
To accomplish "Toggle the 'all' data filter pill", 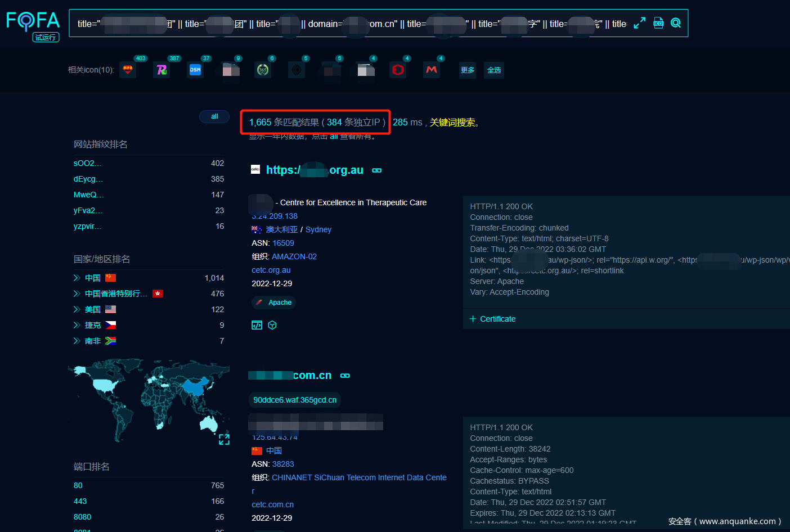I will [x=214, y=116].
